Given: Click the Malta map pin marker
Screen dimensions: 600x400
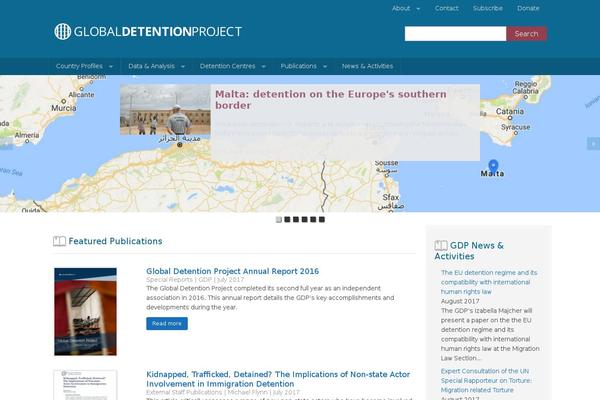Looking at the screenshot, I should click(x=493, y=166).
